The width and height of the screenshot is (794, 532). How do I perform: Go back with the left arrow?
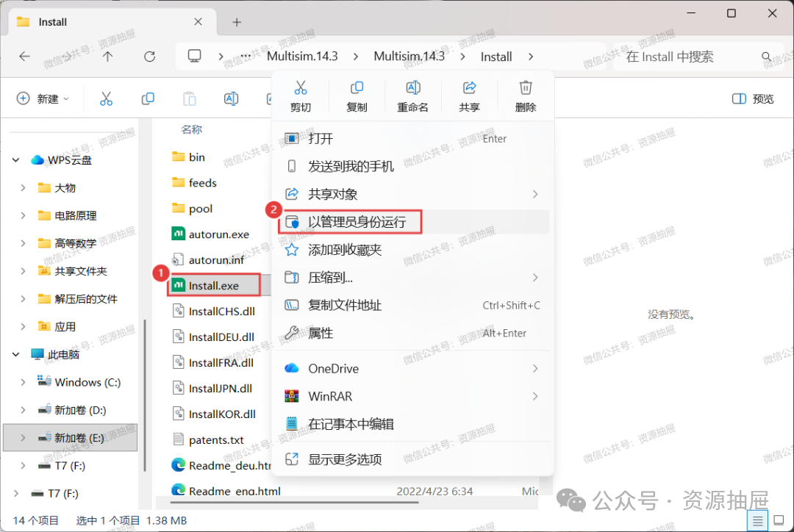24,56
